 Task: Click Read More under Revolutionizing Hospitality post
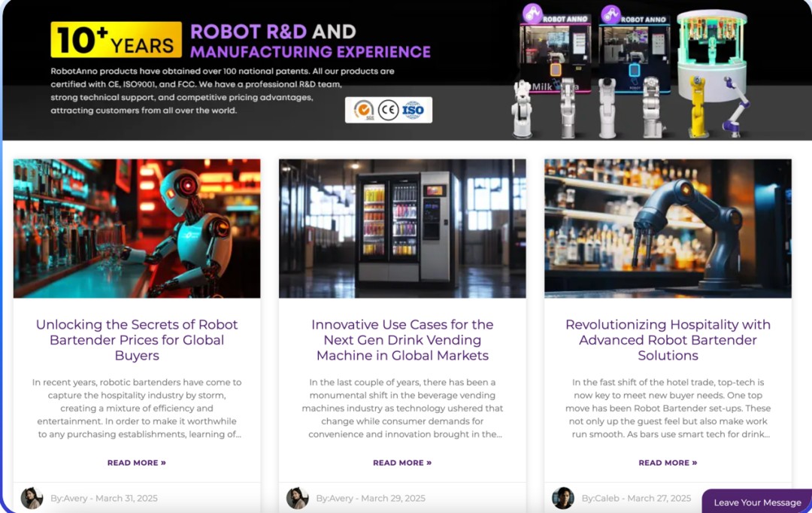(668, 463)
